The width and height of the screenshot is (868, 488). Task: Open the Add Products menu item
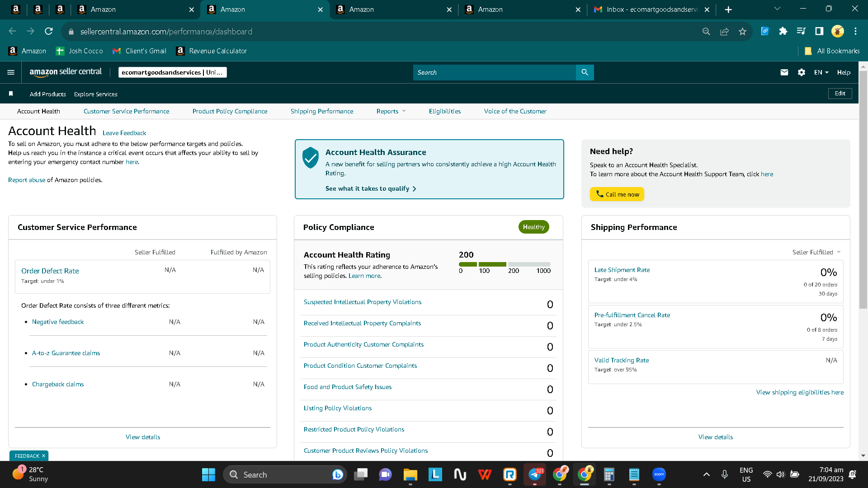(x=47, y=94)
